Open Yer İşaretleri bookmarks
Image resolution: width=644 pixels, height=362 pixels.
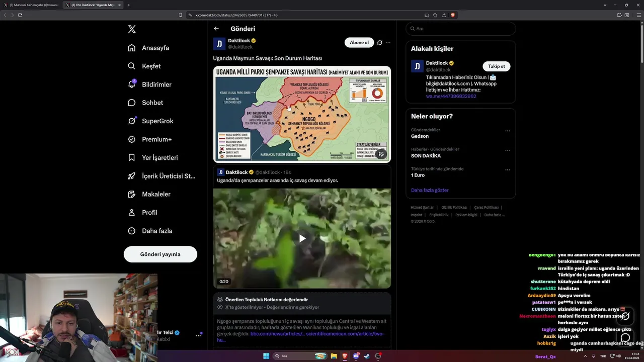[153, 157]
